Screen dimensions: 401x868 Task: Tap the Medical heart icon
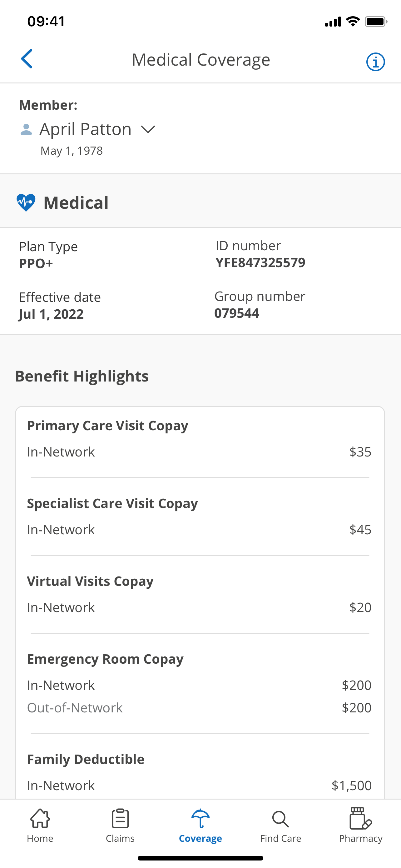[x=26, y=202]
